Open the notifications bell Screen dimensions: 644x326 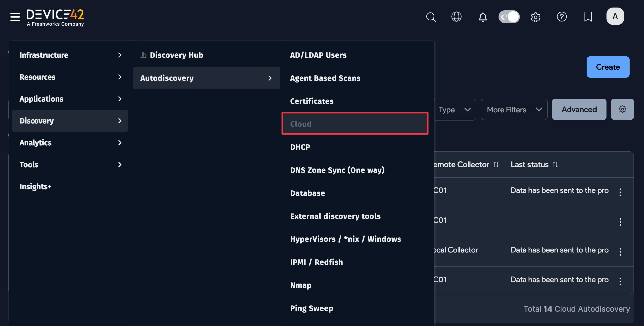(x=483, y=17)
